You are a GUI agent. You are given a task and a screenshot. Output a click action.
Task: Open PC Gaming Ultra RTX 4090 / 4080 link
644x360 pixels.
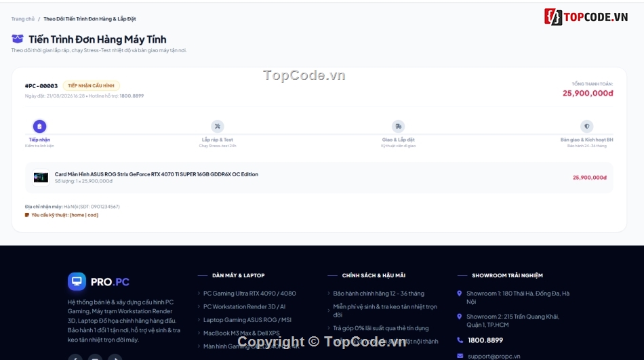click(x=249, y=294)
